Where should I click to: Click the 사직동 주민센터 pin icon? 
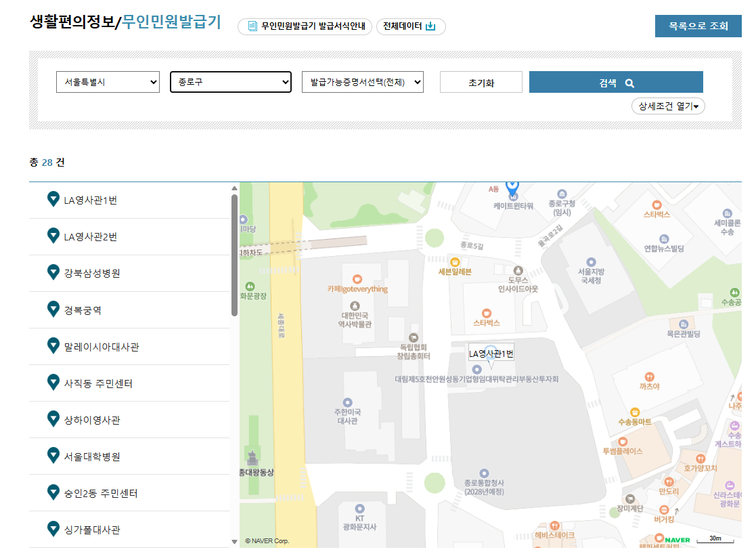coord(53,382)
